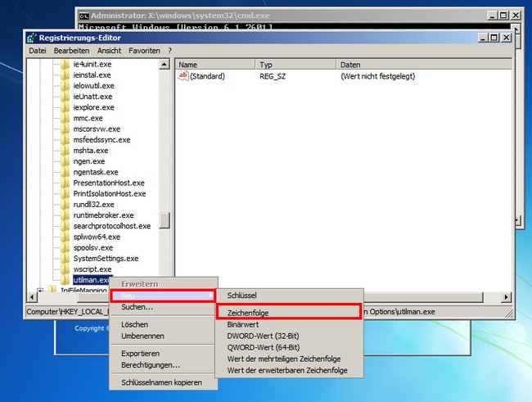Click the Name column header
Viewport: 532px width, 402px height.
[215, 65]
